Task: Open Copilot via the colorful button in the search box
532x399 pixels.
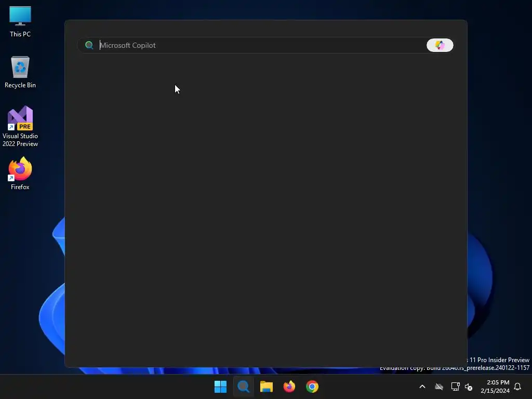Action: (x=440, y=45)
